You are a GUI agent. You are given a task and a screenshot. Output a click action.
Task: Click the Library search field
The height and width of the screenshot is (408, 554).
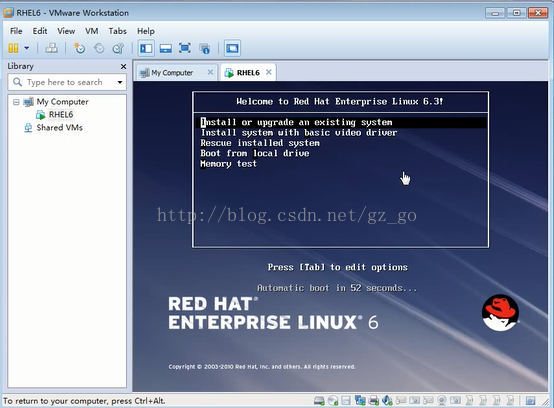pyautogui.click(x=64, y=82)
